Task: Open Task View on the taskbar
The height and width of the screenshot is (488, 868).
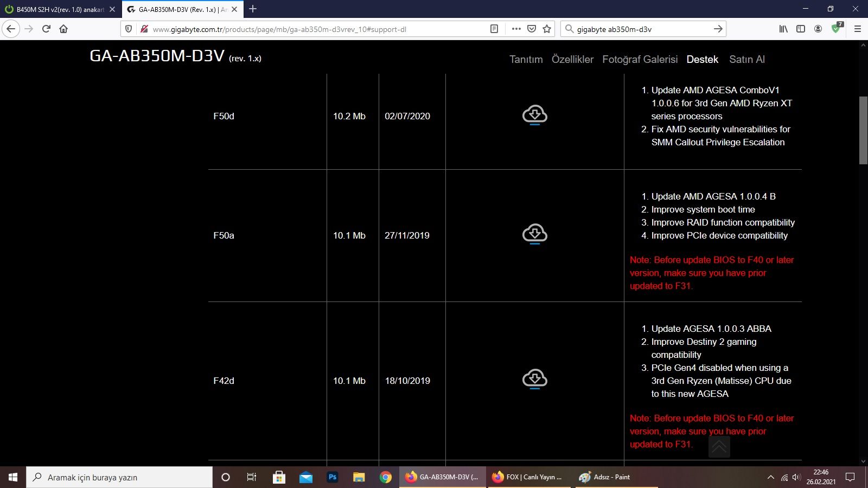Action: 252,477
